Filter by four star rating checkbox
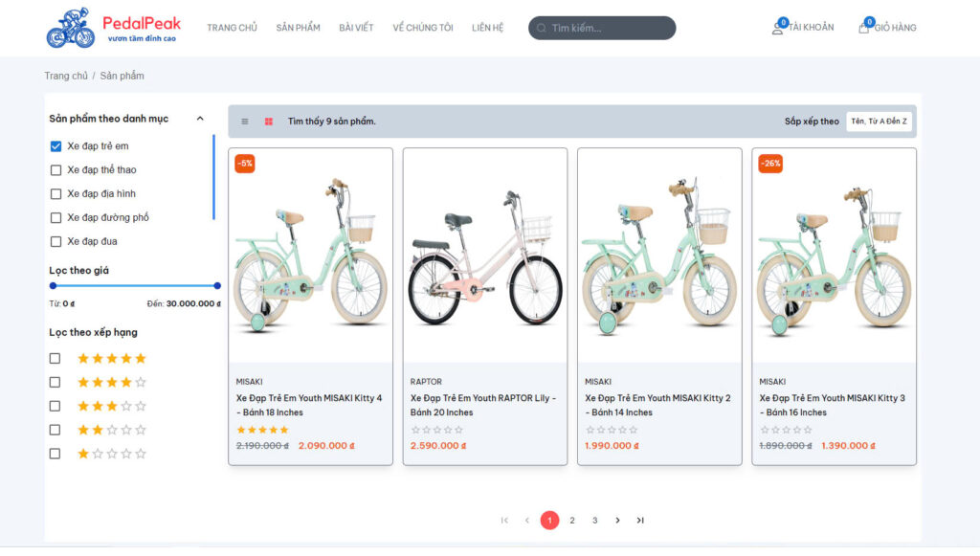Screen dimensions: 980x556 click(x=55, y=383)
